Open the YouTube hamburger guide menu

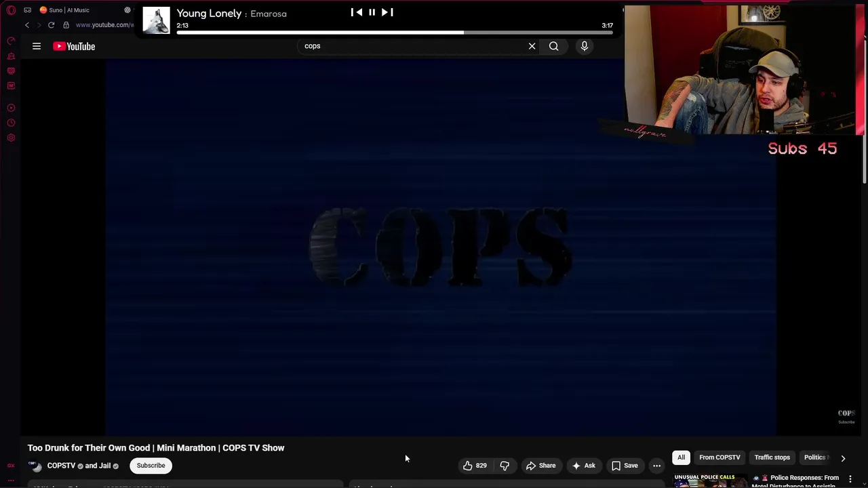point(37,46)
